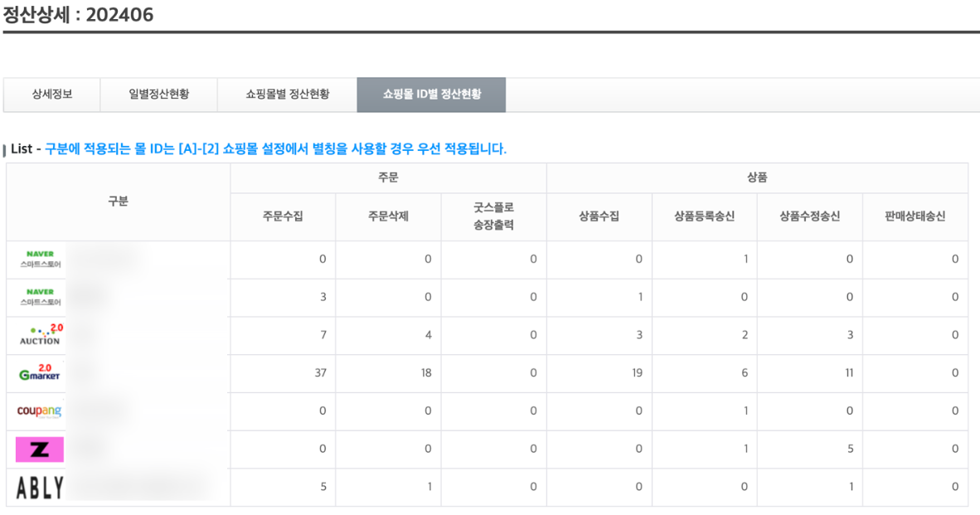Screen dimensions: 980x515
Task: Click NAVER 스마트스토어 logo in row with 3 orders
Action: click(x=40, y=298)
